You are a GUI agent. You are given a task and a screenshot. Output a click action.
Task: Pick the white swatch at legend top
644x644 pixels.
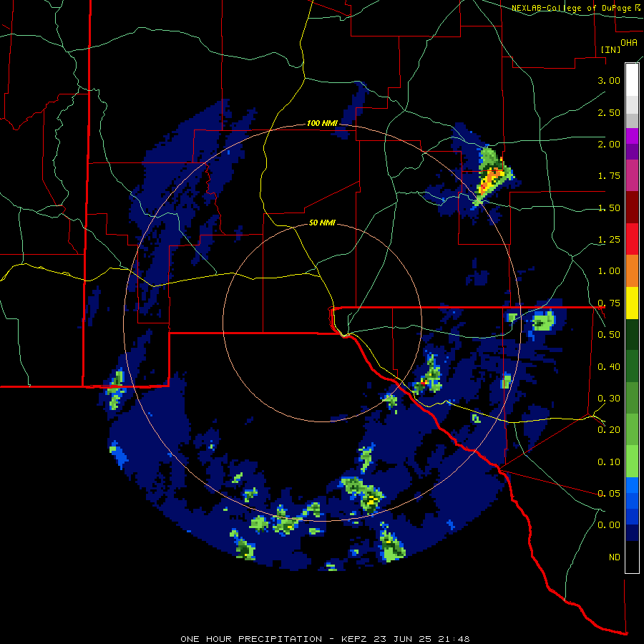(632, 79)
